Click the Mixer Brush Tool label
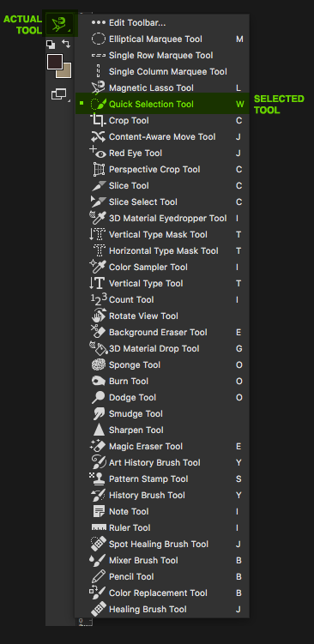The width and height of the screenshot is (314, 644). [143, 560]
